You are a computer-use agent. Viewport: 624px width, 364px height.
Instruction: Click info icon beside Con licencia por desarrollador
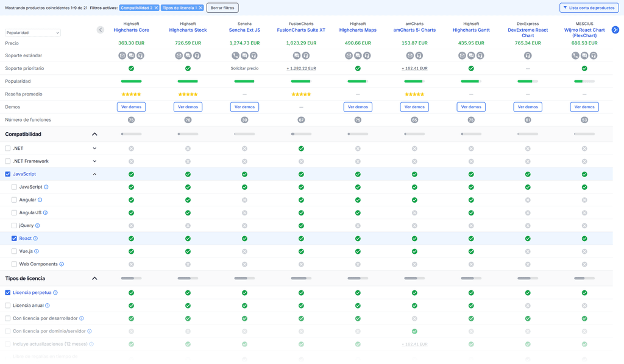(82, 318)
